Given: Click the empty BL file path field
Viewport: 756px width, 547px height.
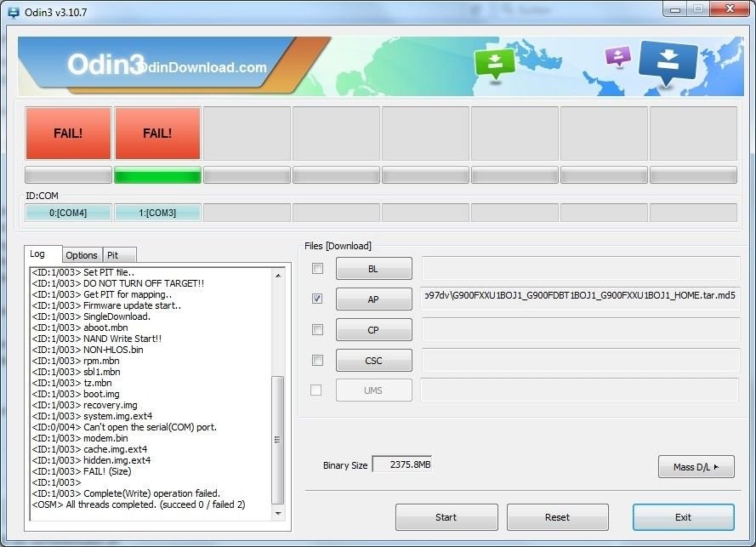Looking at the screenshot, I should (x=581, y=268).
